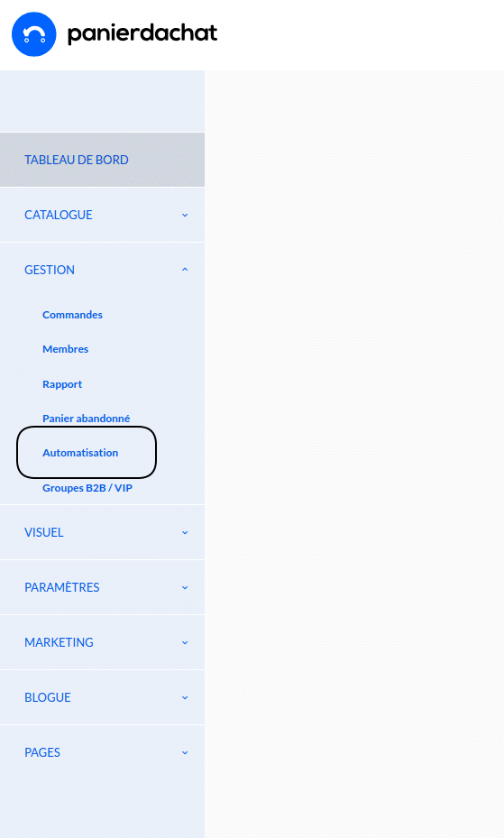
Task: Open Groupes B2B / VIP
Action: tap(87, 488)
